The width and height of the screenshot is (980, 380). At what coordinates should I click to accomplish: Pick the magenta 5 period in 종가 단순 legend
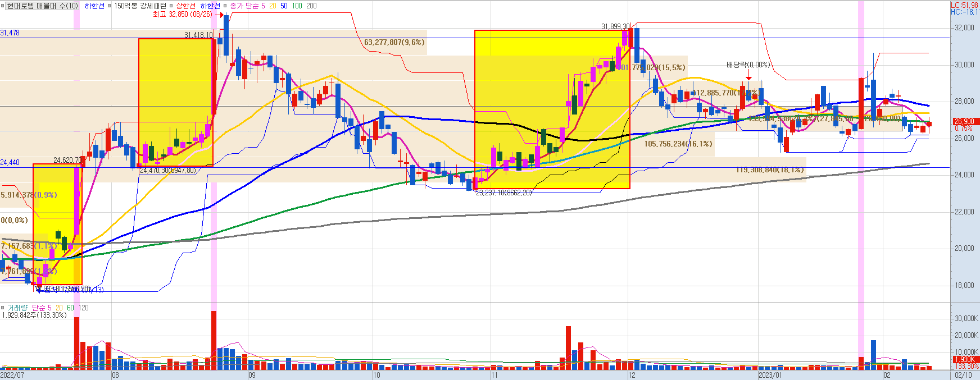click(263, 6)
